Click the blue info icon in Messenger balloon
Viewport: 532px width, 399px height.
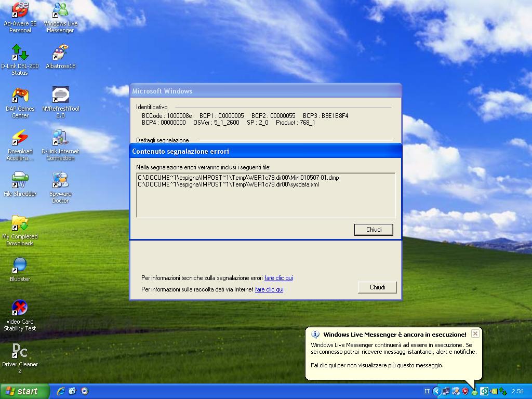click(x=315, y=335)
